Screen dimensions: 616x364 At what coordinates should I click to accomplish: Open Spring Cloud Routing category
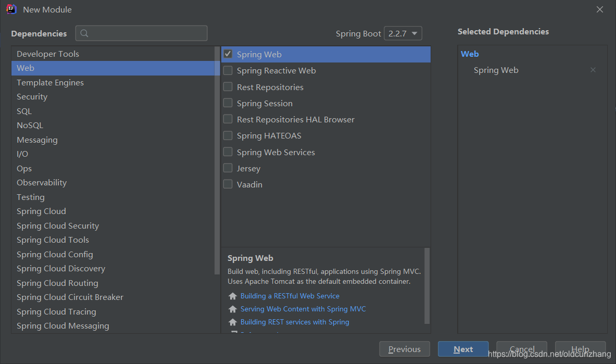point(113,283)
